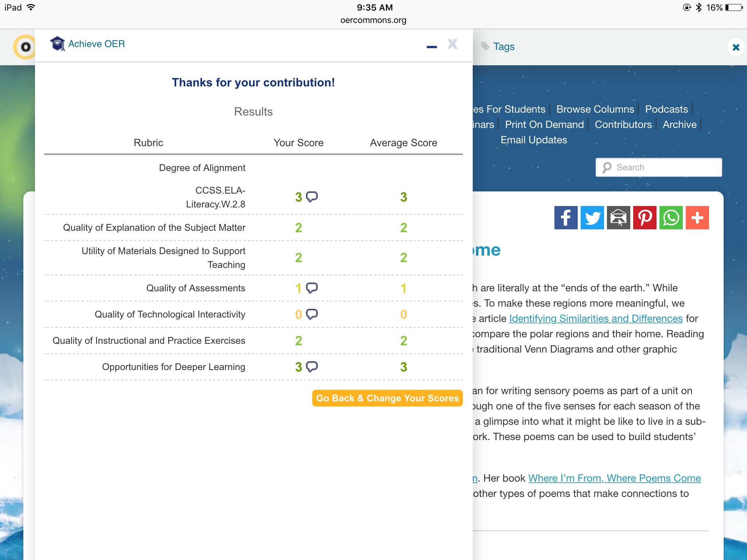Open comment bubble for CCSS.ELA-Literacy.W.2.8 score

click(311, 197)
